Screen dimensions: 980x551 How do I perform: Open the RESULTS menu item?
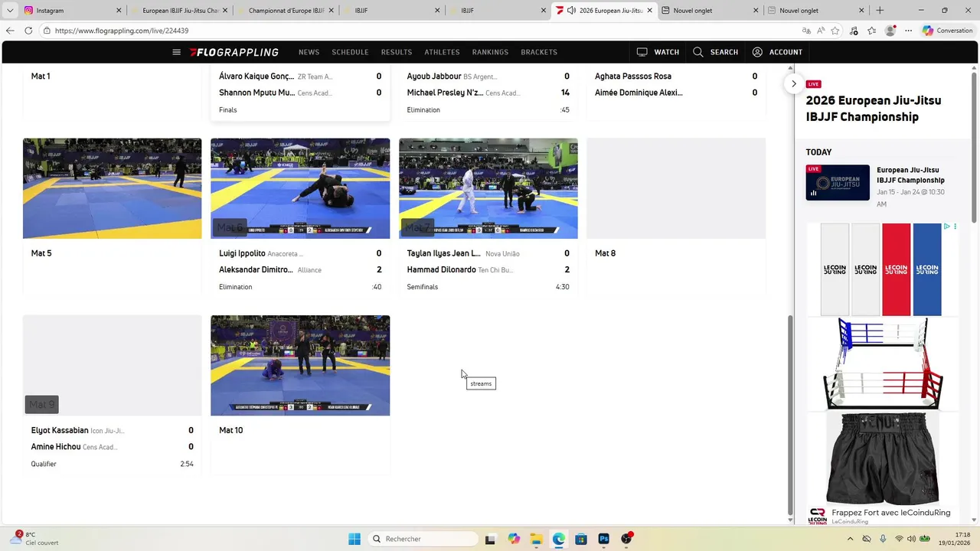tap(397, 52)
